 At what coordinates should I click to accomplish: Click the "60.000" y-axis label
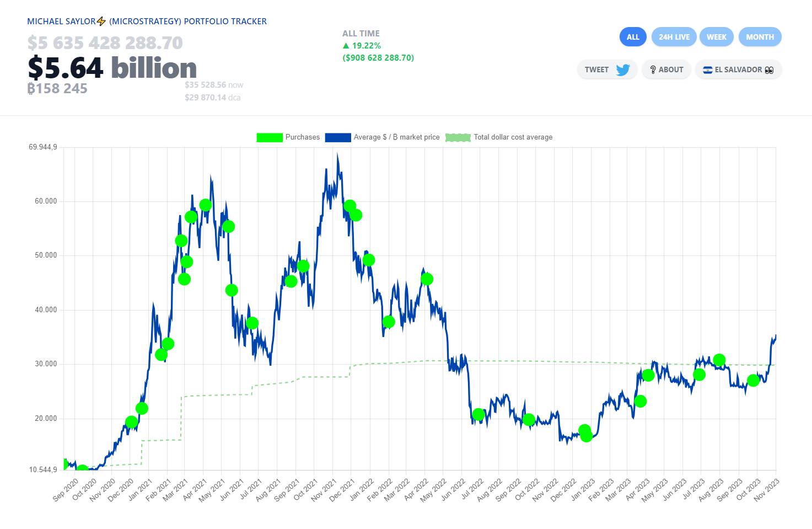[46, 201]
